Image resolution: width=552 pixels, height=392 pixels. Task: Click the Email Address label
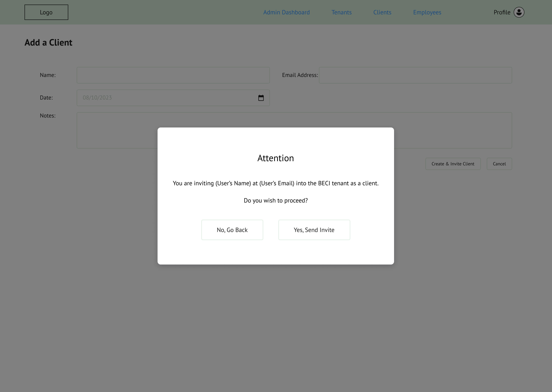300,75
